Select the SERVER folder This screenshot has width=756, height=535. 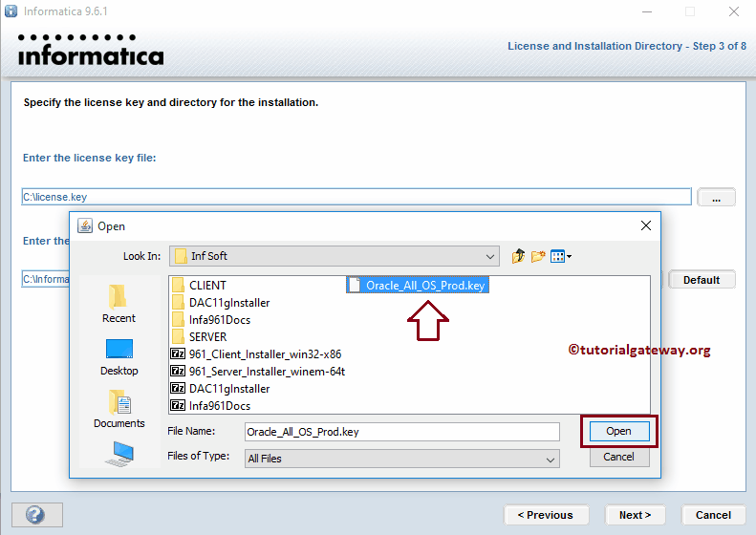[x=206, y=336]
